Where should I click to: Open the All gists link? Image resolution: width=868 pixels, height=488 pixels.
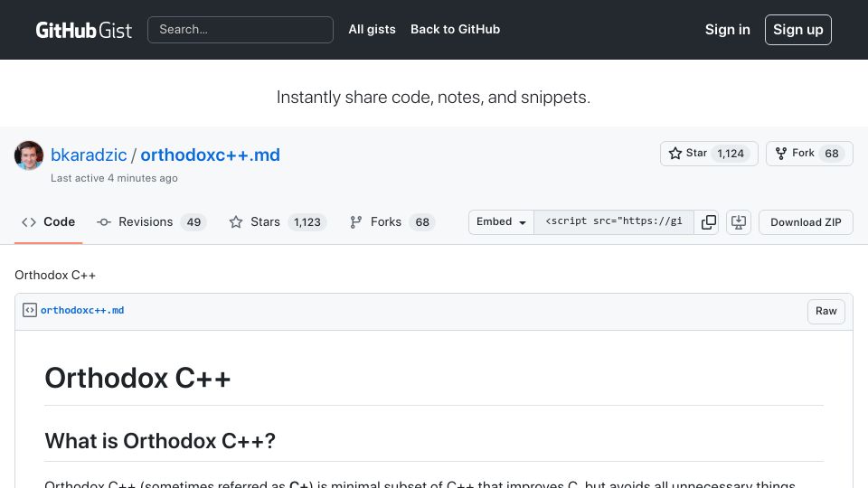(x=372, y=29)
